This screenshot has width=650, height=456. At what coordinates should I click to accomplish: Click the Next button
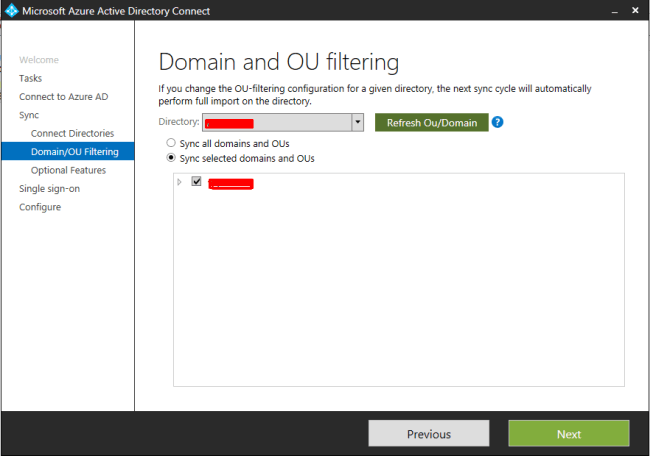pos(569,434)
